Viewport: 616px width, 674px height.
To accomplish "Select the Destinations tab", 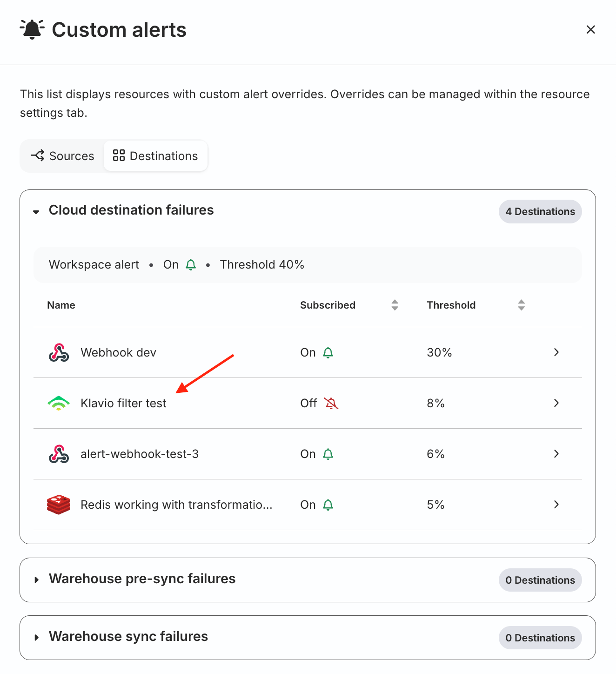I will tap(155, 156).
